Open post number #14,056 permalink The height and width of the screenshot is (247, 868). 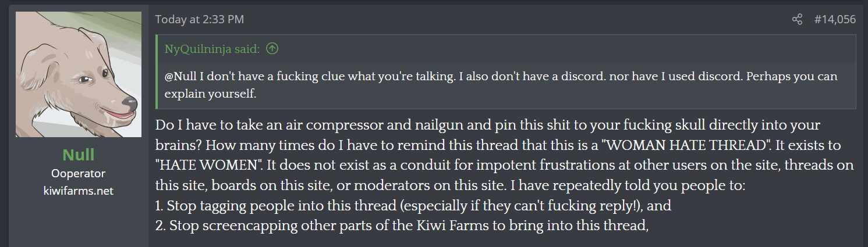(834, 20)
